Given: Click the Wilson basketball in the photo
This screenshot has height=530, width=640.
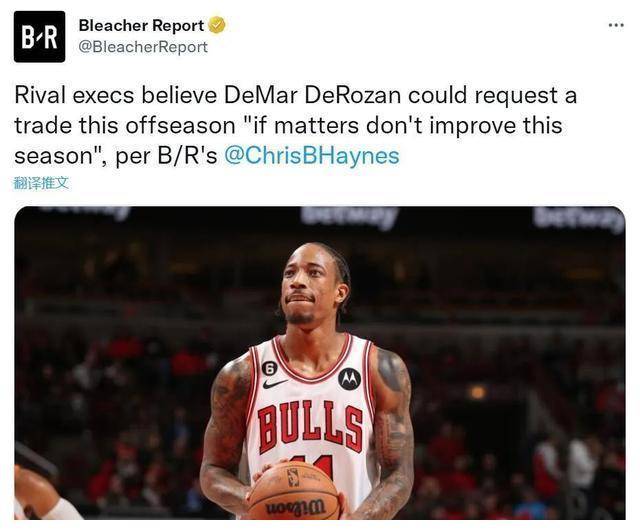Looking at the screenshot, I should tap(293, 491).
